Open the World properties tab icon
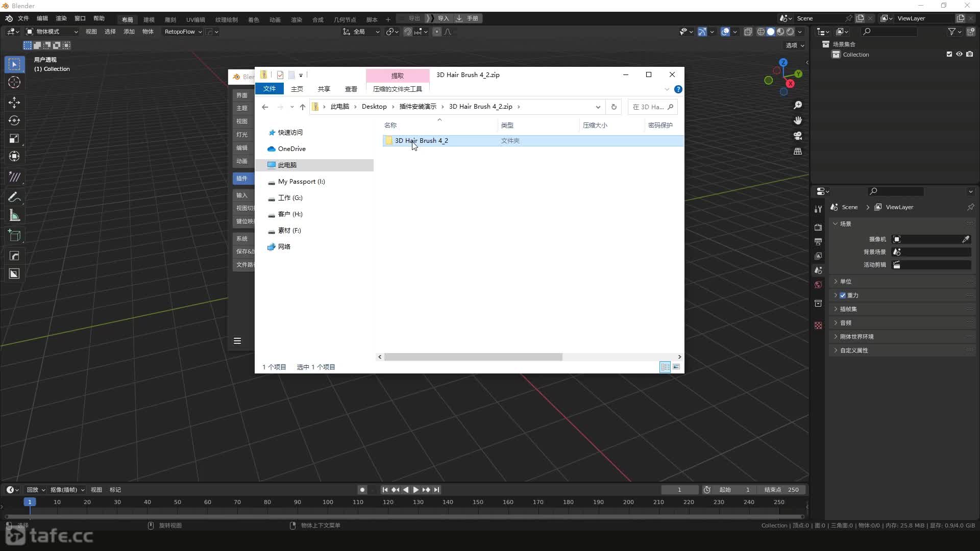The height and width of the screenshot is (551, 980). pos(818,285)
